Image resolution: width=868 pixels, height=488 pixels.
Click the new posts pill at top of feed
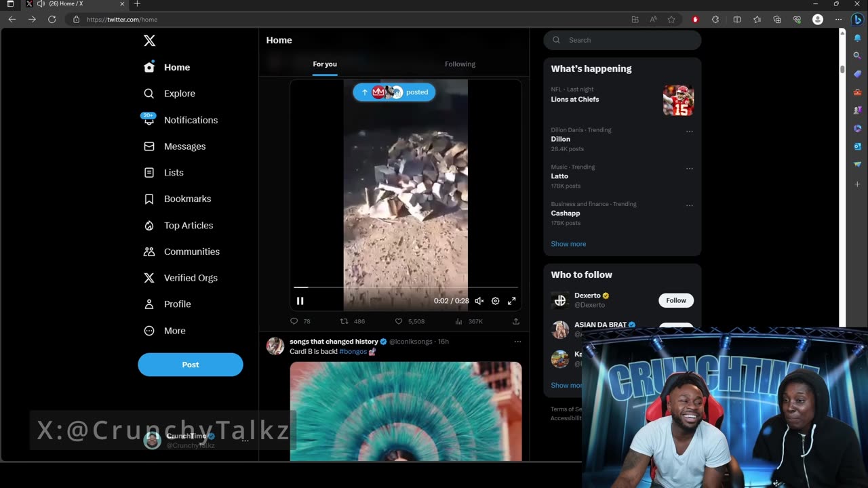click(x=394, y=92)
